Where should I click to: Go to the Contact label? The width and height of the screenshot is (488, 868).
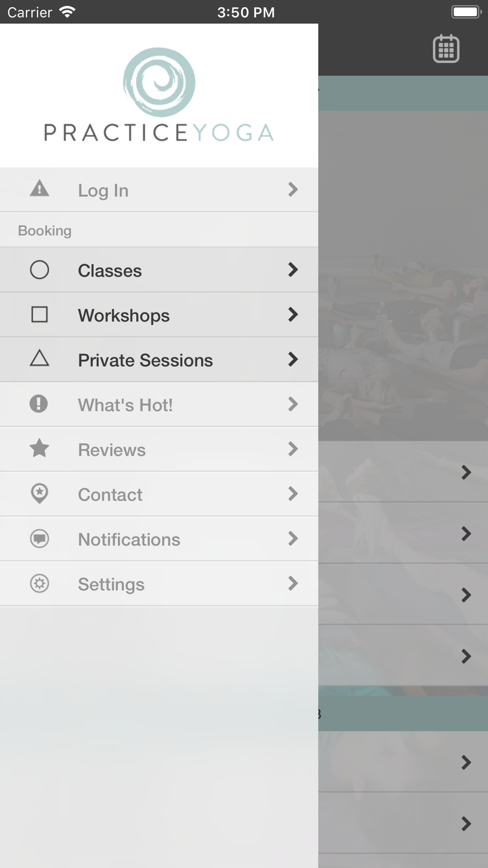pyautogui.click(x=110, y=495)
